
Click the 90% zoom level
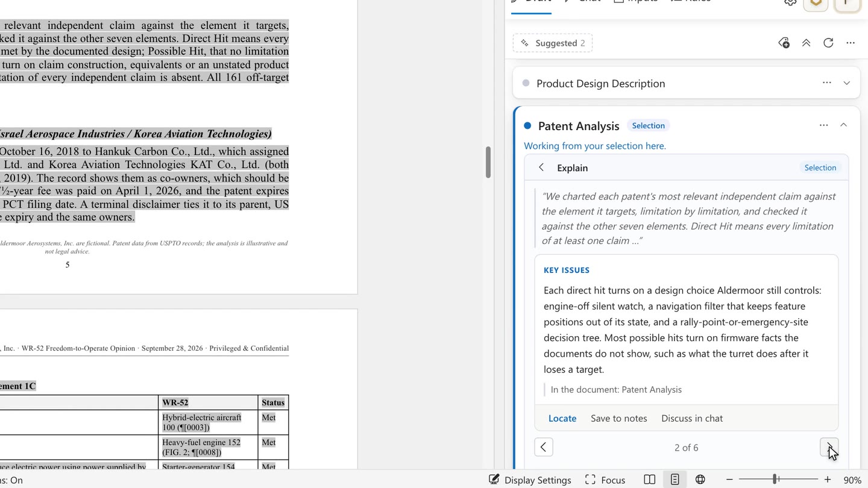pyautogui.click(x=852, y=480)
